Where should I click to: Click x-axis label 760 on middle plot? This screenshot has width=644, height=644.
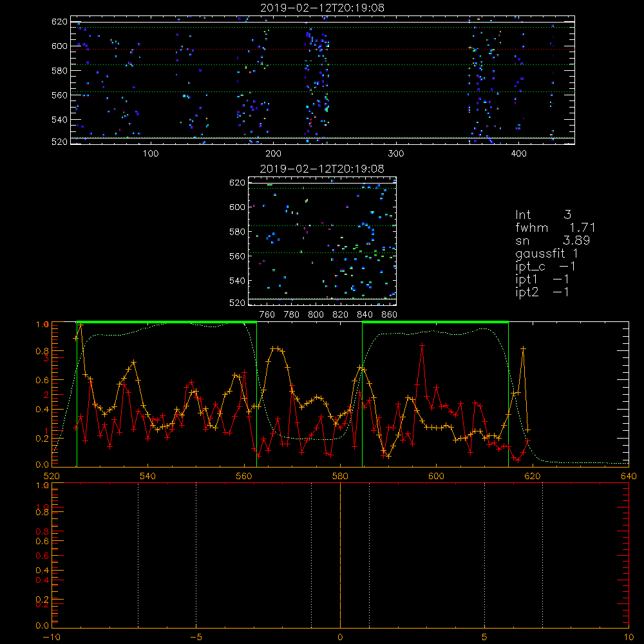(x=267, y=315)
